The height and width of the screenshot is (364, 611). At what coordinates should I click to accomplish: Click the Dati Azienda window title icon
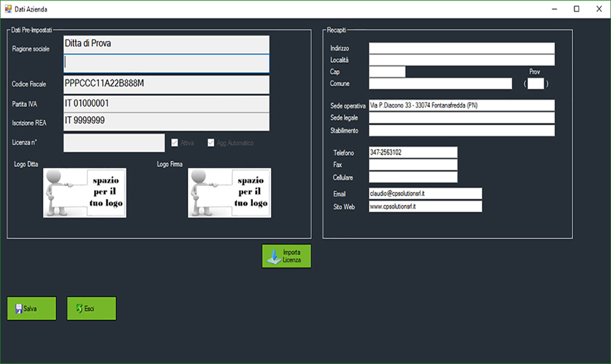[x=8, y=9]
